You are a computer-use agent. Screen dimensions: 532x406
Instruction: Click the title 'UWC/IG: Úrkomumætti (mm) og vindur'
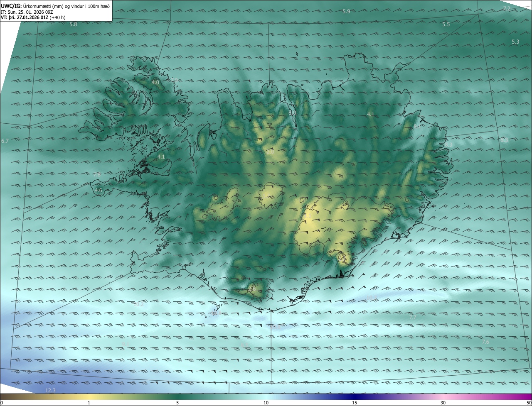click(55, 6)
